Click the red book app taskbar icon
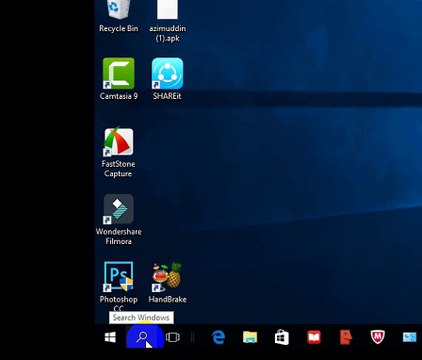 point(314,337)
